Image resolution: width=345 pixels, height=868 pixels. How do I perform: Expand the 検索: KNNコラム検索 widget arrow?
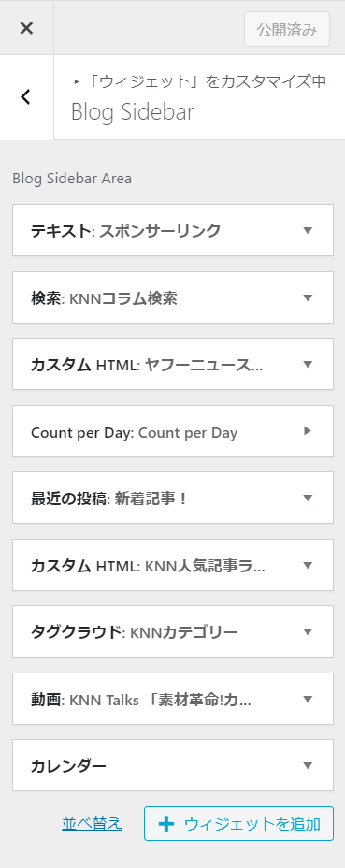[309, 297]
